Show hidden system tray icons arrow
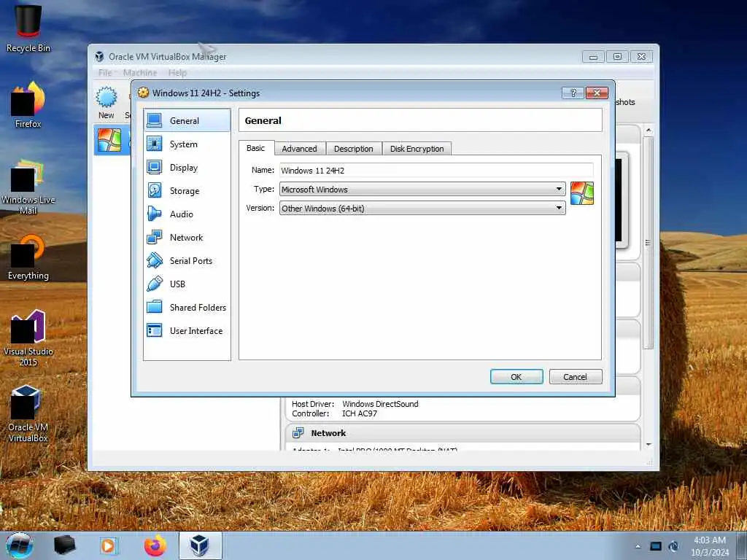The image size is (747, 560). [x=638, y=546]
